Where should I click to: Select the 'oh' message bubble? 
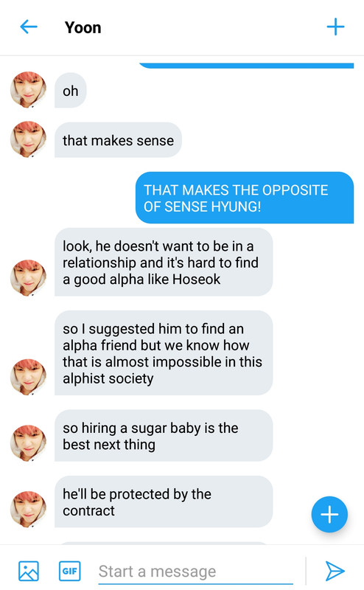[71, 90]
